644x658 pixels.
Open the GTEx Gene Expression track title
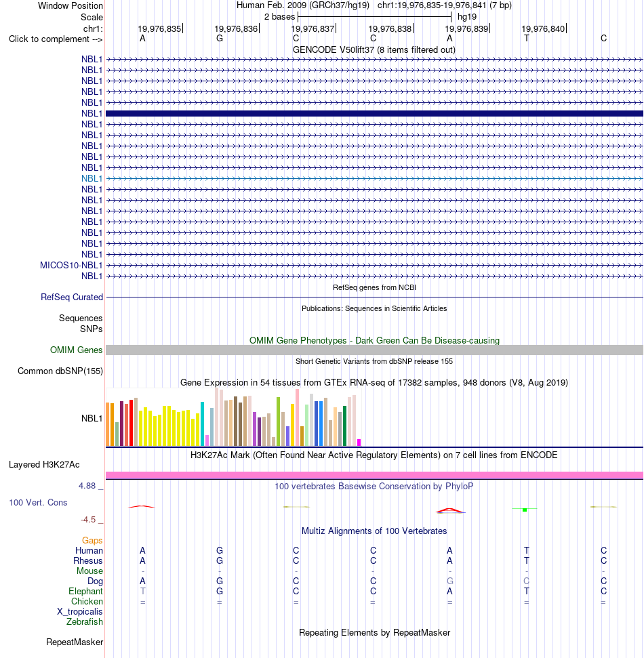click(374, 383)
